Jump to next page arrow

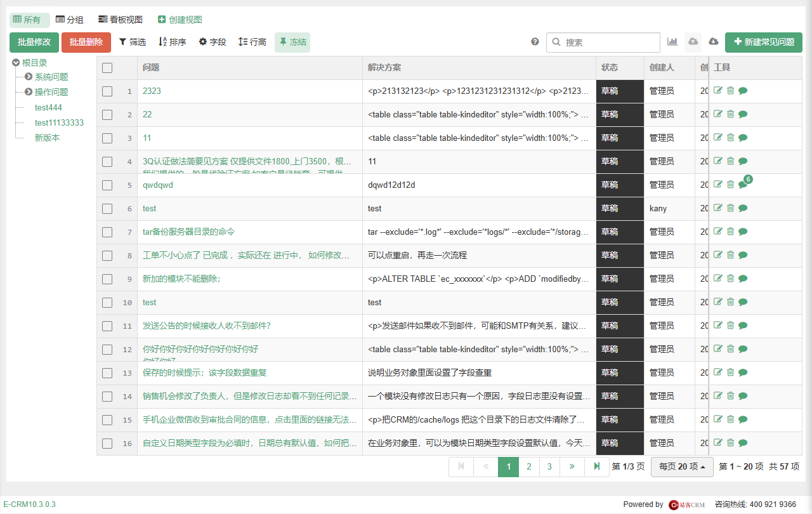pos(572,466)
